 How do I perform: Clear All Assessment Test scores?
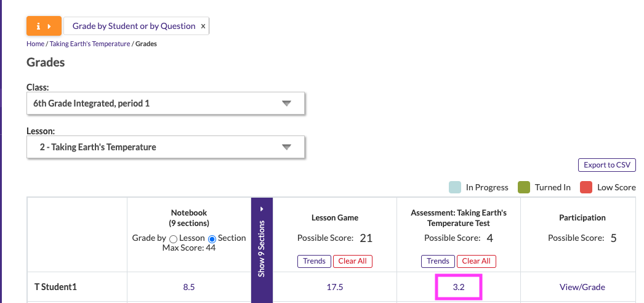476,261
